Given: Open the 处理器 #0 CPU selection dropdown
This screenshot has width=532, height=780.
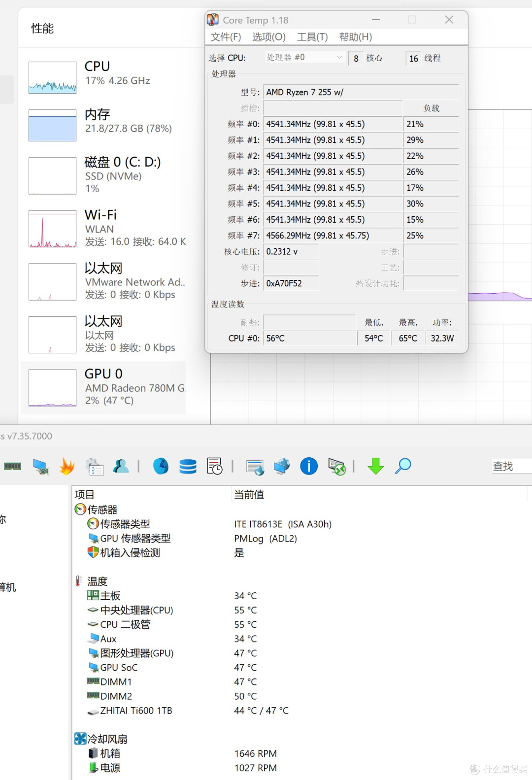Looking at the screenshot, I should (x=304, y=57).
